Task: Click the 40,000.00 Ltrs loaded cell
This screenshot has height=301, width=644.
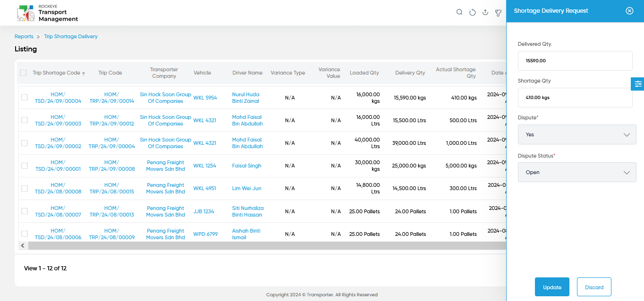Action: 368,143
